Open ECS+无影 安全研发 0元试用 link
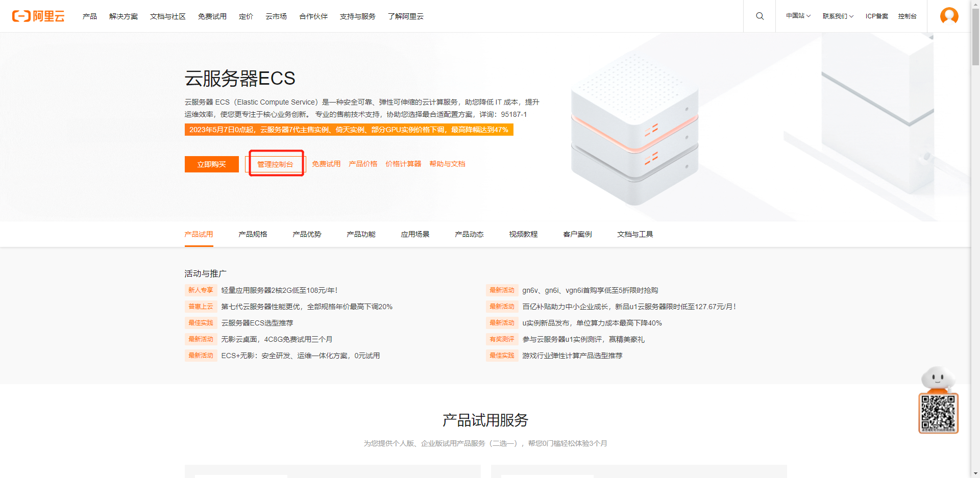 click(x=301, y=356)
